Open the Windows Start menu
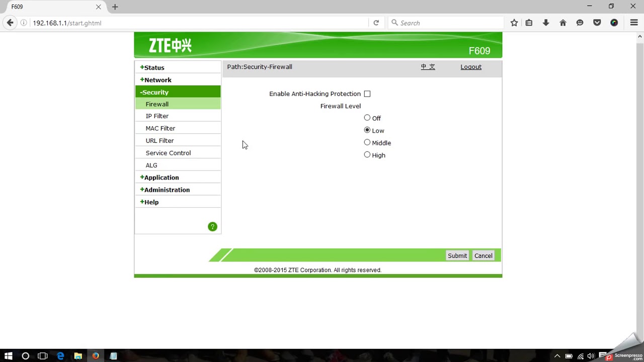The width and height of the screenshot is (644, 362). (x=9, y=356)
